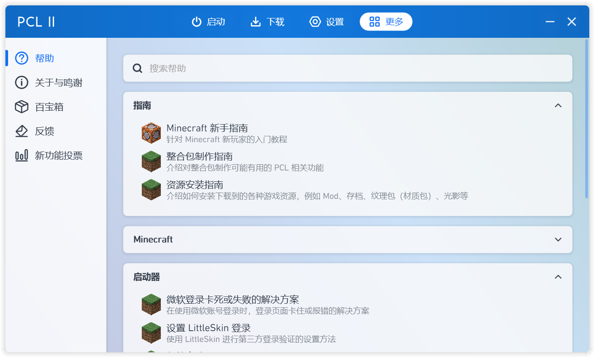Click the vertical scrollbar on right edge
Viewport: 601px width, 364px height.
587,119
